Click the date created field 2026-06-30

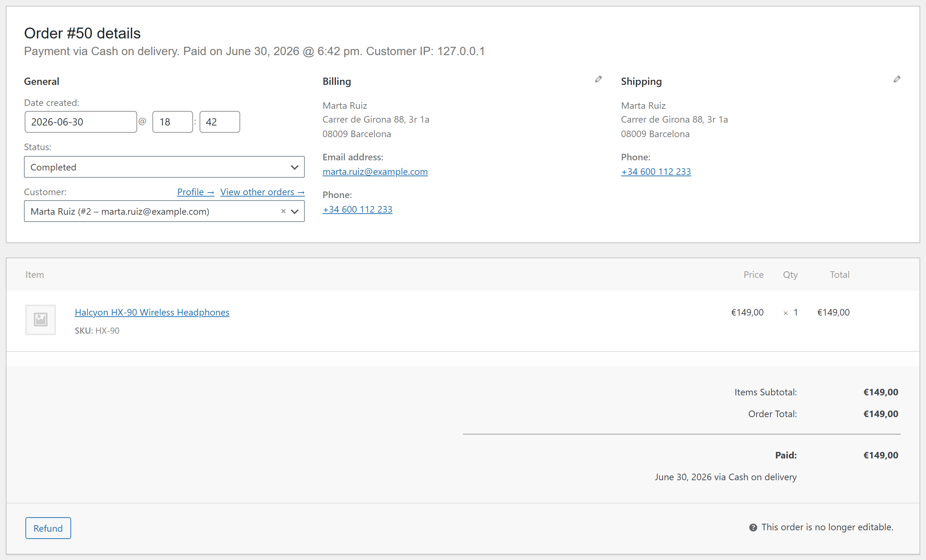[x=81, y=122]
